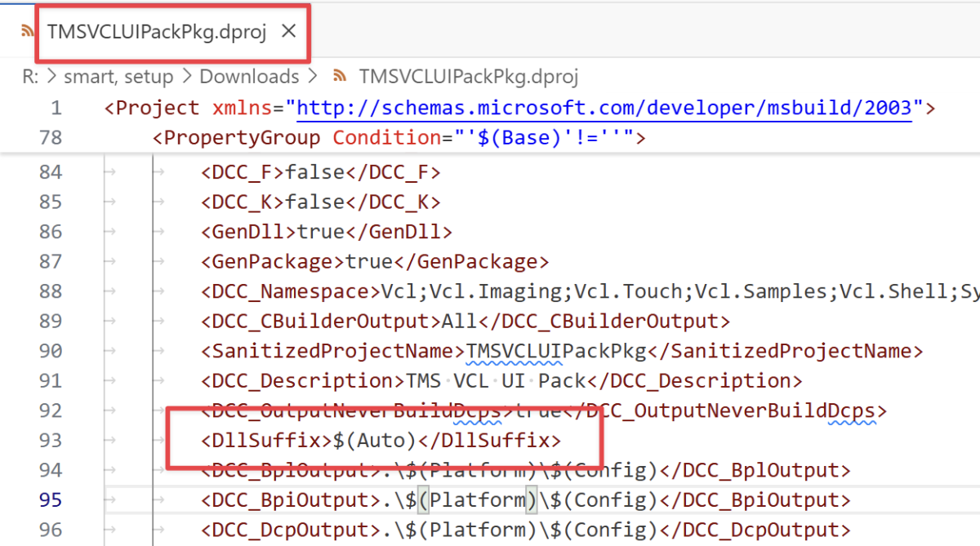Select line number 93 in the gutter
Viewport: 980px width, 546px height.
(51, 441)
